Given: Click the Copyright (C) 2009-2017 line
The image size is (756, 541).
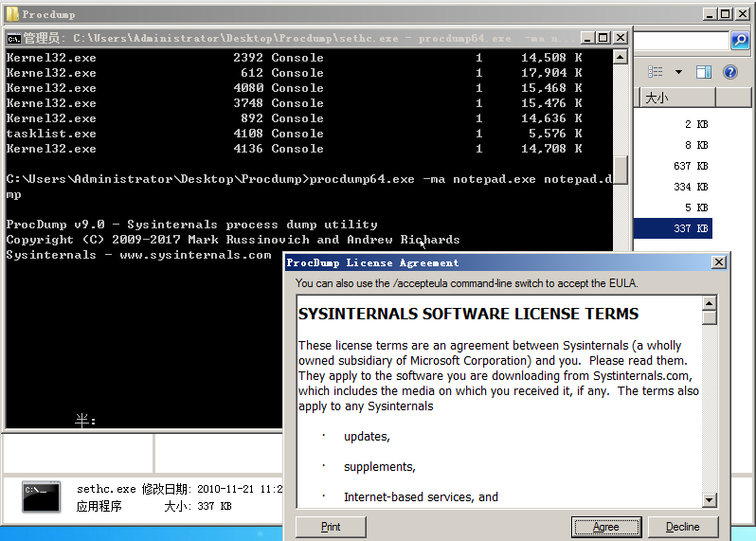Looking at the screenshot, I should point(233,240).
